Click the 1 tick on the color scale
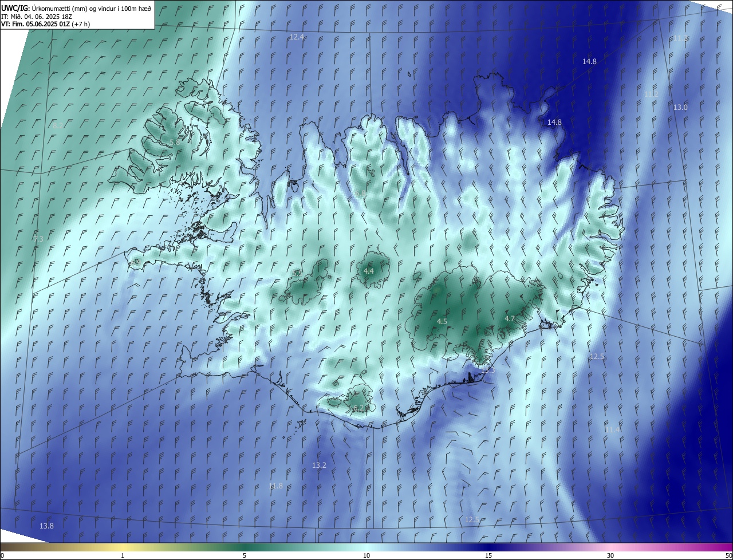The width and height of the screenshot is (733, 560). click(x=123, y=555)
